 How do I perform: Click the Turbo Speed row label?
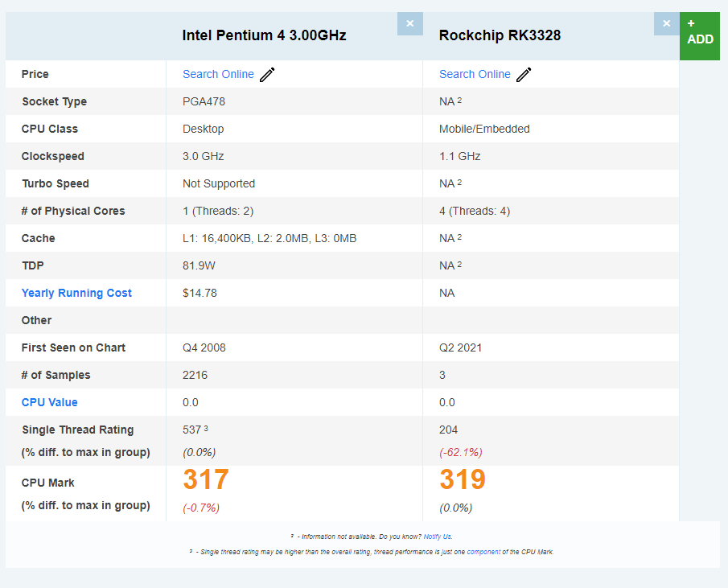point(56,183)
